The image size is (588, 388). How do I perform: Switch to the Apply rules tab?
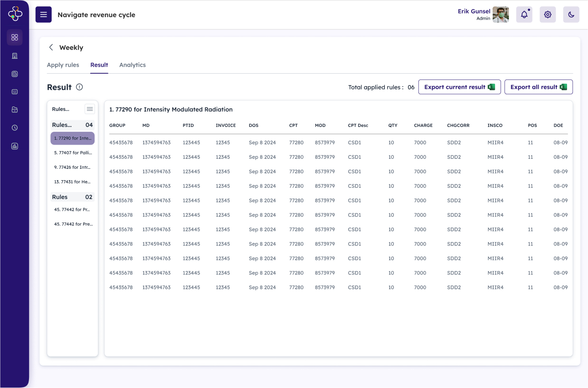tap(63, 65)
